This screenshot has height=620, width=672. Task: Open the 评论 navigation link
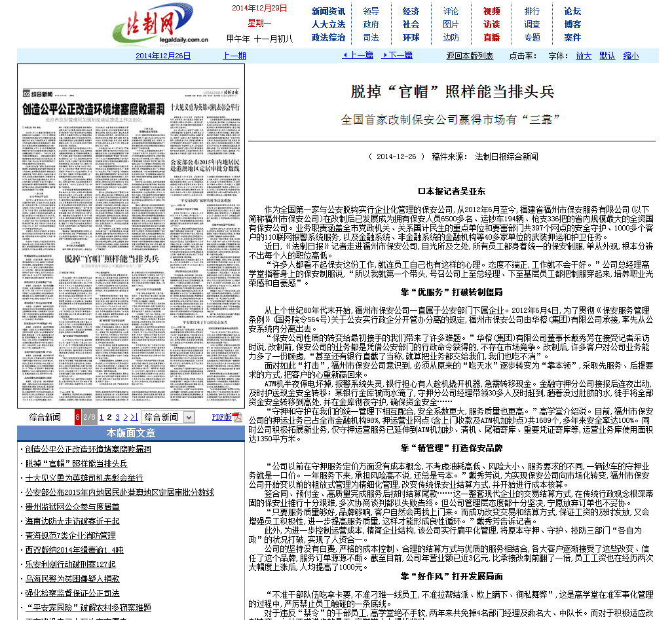coord(451,12)
